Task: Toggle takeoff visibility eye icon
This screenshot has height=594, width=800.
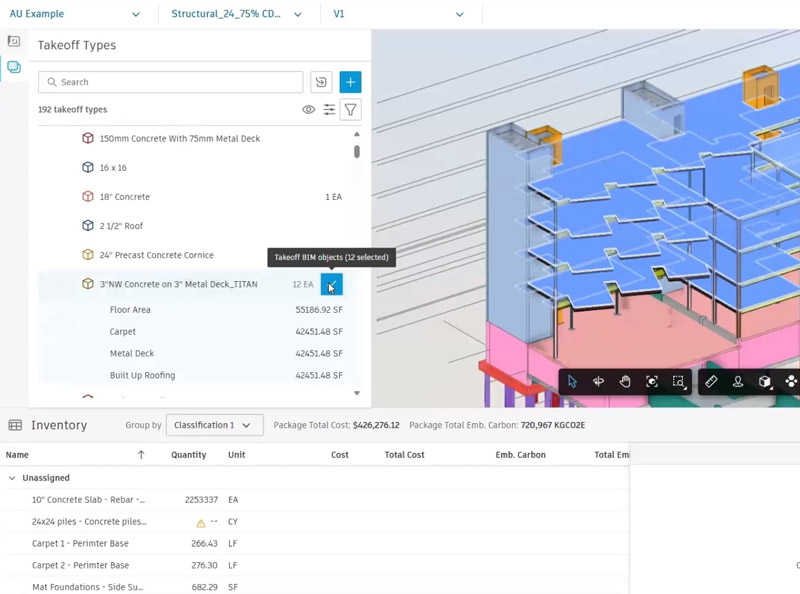Action: pos(308,110)
